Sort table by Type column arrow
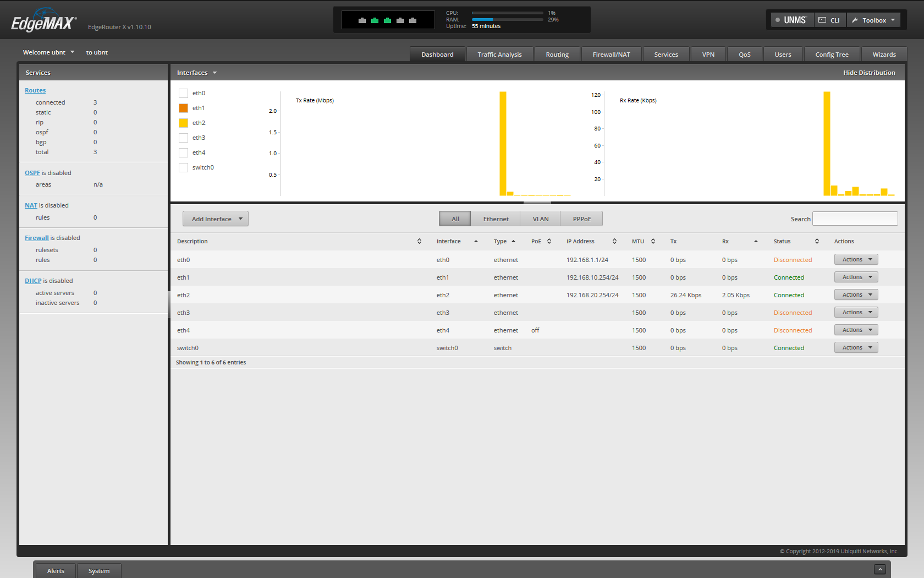The image size is (924, 578). [513, 241]
